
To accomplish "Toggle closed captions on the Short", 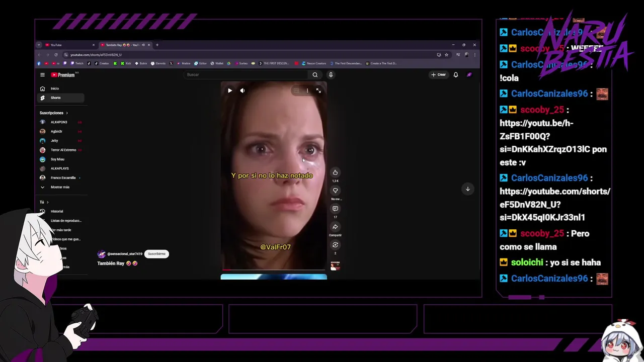I will [296, 90].
